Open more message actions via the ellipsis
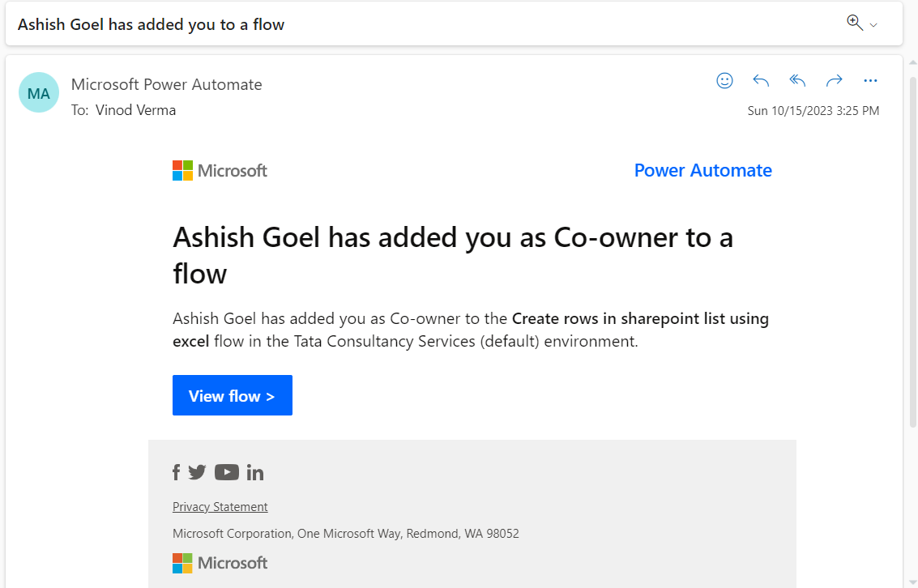 click(x=870, y=80)
